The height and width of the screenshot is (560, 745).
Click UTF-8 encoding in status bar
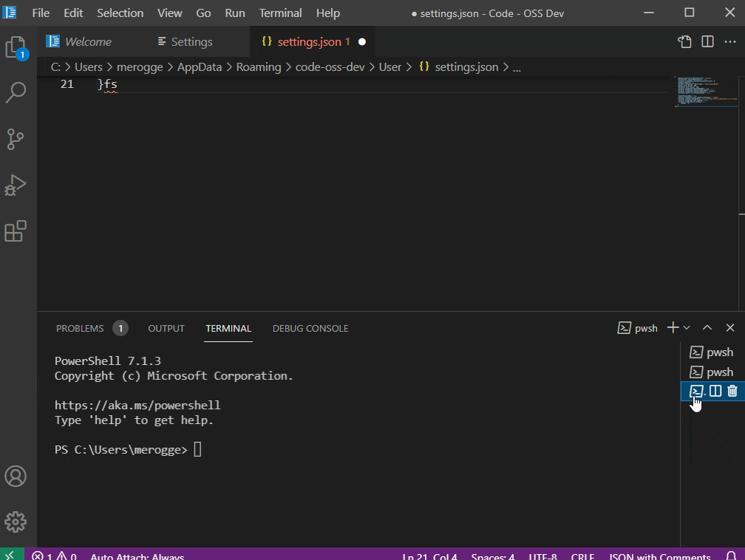(x=542, y=556)
